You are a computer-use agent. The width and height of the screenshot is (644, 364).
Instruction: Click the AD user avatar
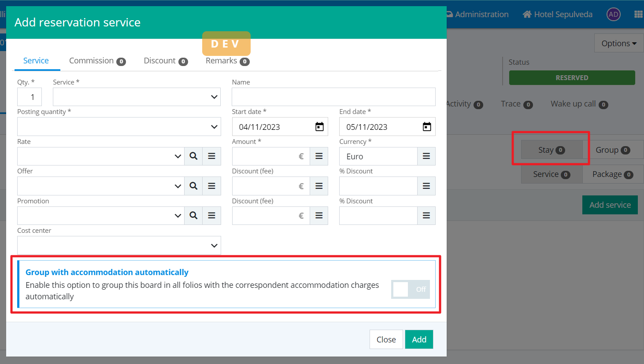[x=613, y=15]
